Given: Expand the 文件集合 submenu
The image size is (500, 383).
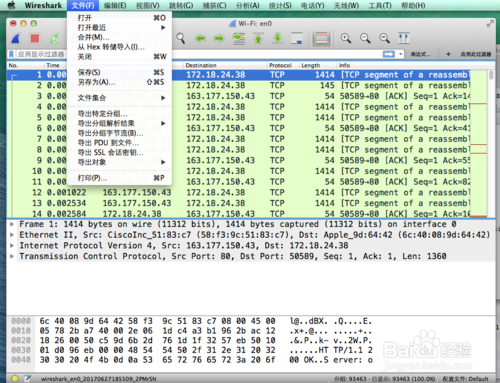Looking at the screenshot, I should click(x=119, y=98).
